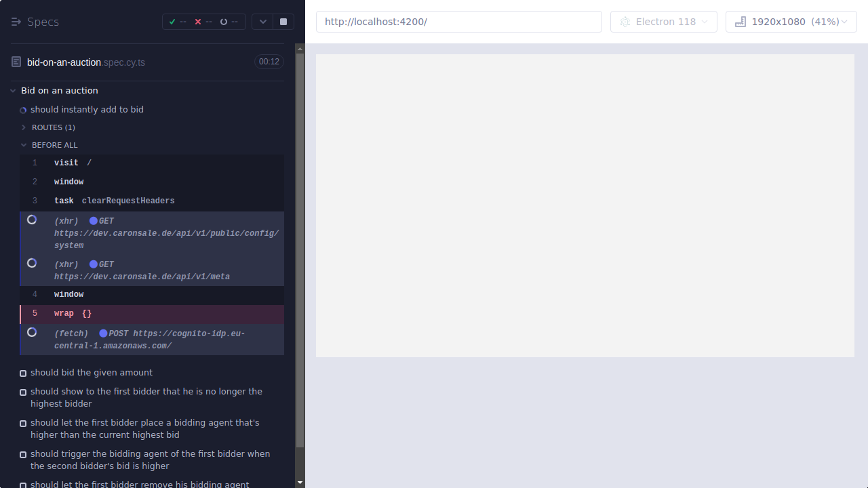Open the Specs list sidebar icon
868x488 pixels.
coord(16,21)
